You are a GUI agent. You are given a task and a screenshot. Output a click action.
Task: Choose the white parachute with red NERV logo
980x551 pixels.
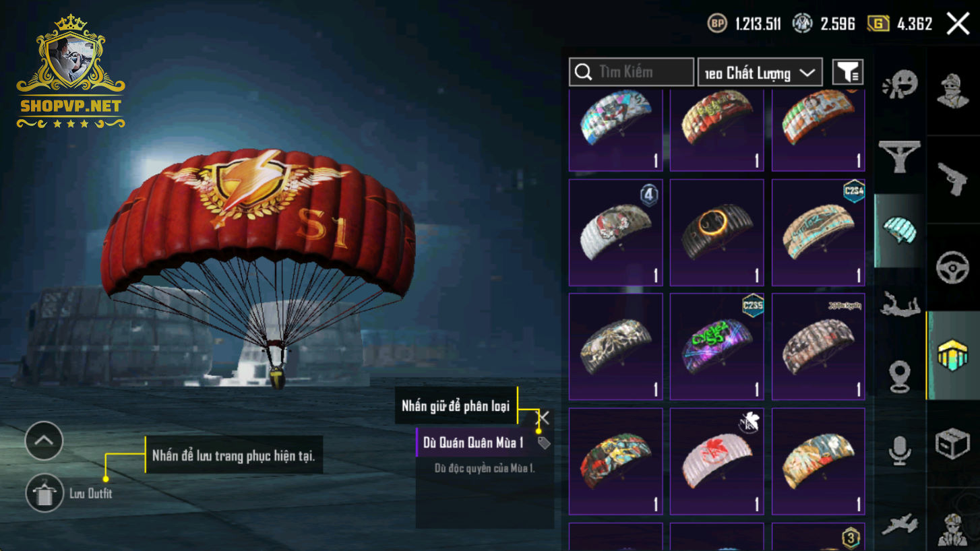coord(716,461)
